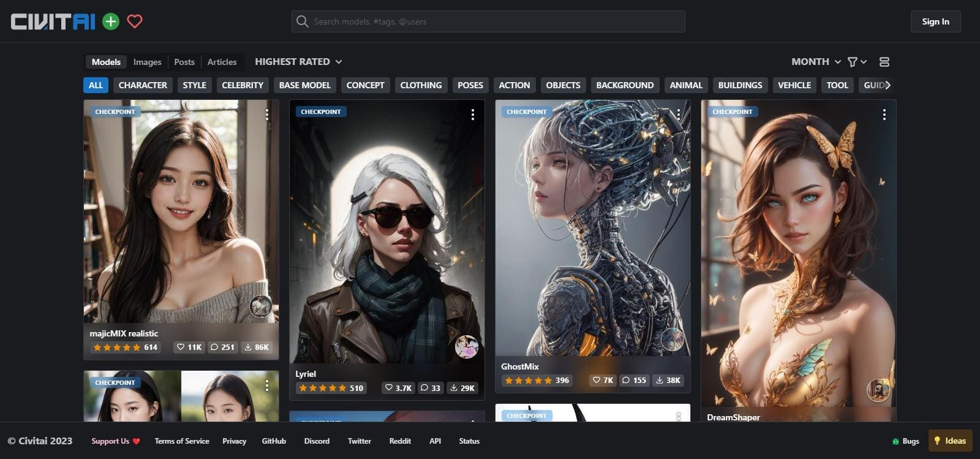Open the Reddit footer link
The width and height of the screenshot is (980, 459).
[400, 441]
